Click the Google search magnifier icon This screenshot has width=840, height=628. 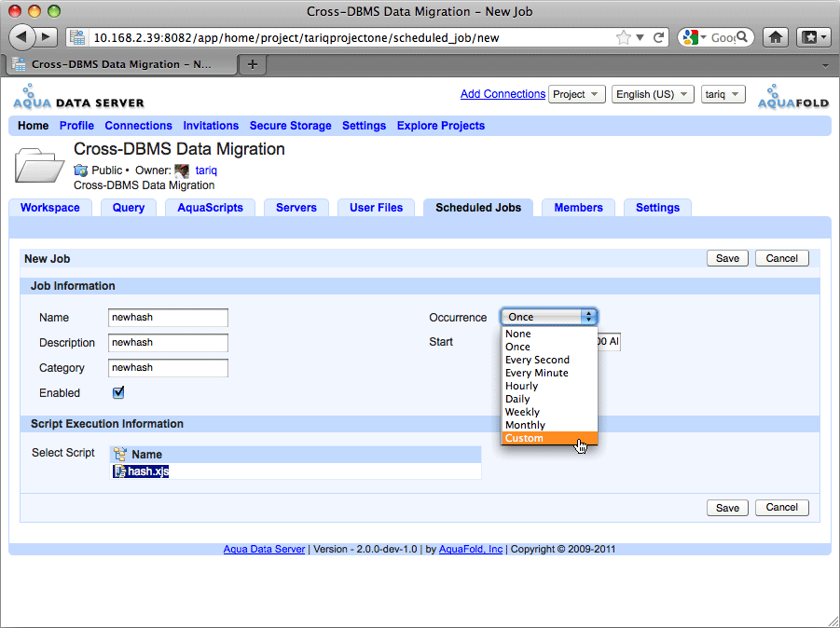click(x=742, y=37)
